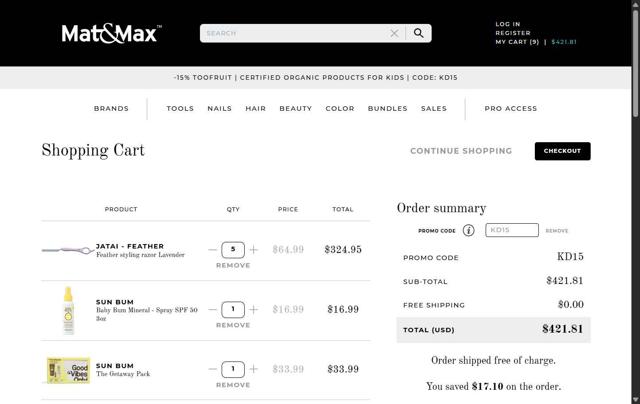
Task: Click The Getaway Pack product title
Action: [x=123, y=374]
